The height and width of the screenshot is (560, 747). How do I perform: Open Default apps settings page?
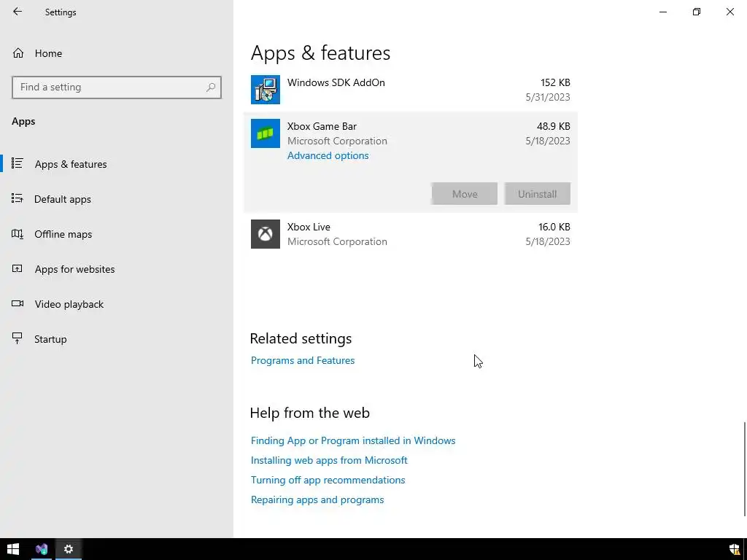coord(117,199)
